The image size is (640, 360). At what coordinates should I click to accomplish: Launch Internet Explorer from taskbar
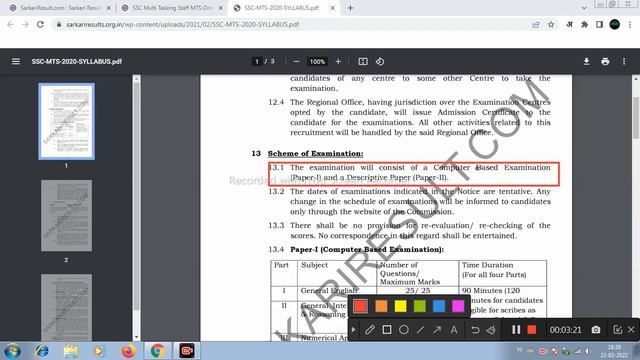pos(42,351)
